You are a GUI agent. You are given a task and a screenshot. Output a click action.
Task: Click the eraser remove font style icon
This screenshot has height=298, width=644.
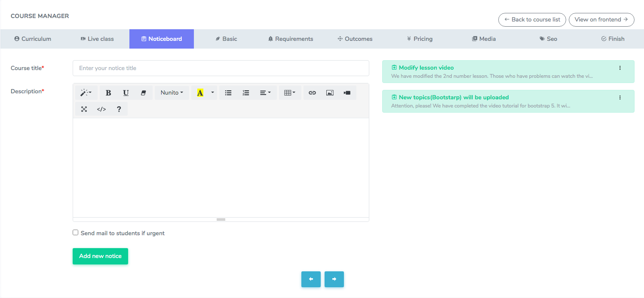[144, 93]
